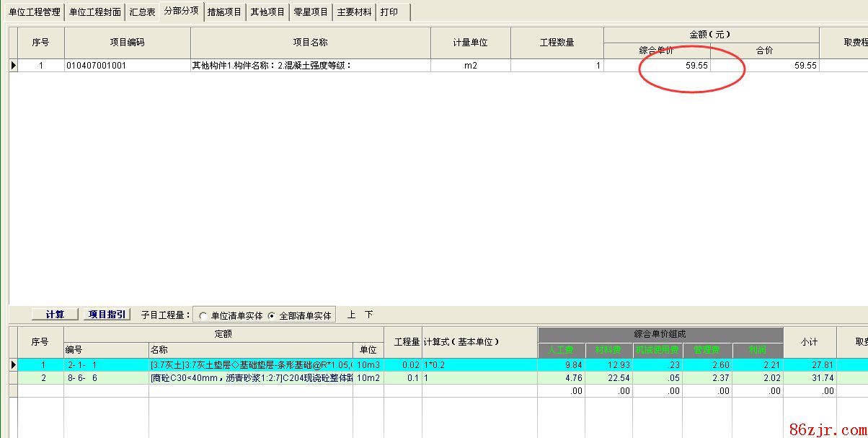Click the 人工费 column header
The height and width of the screenshot is (438, 868).
point(561,351)
